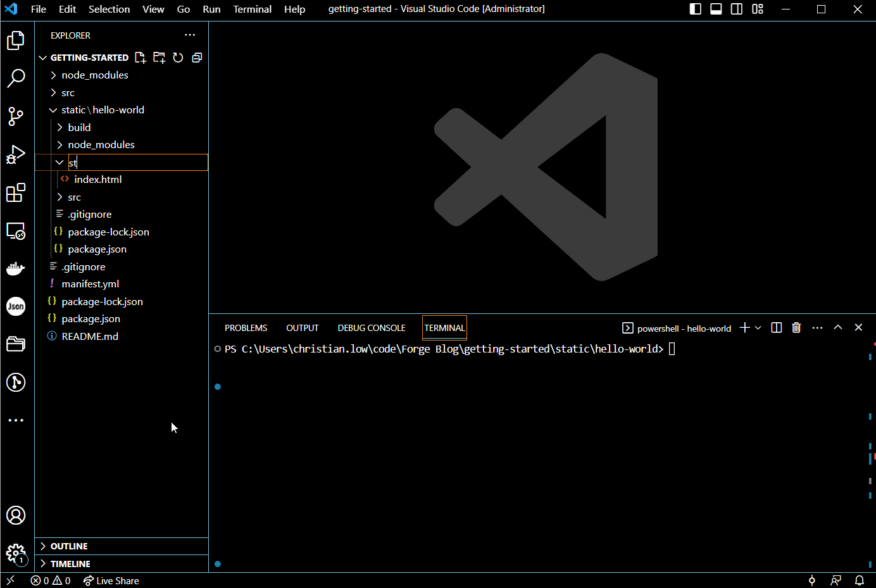
Task: Open the View menu
Action: click(x=153, y=9)
